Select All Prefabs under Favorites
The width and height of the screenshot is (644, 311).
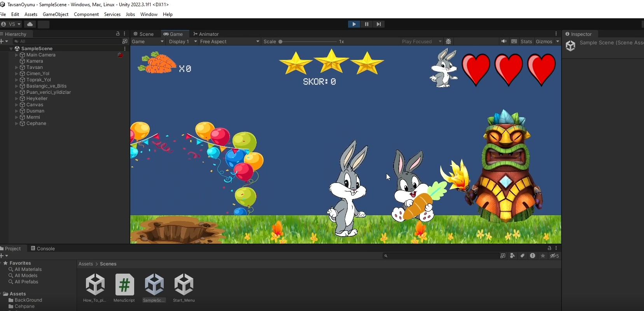pyautogui.click(x=26, y=282)
